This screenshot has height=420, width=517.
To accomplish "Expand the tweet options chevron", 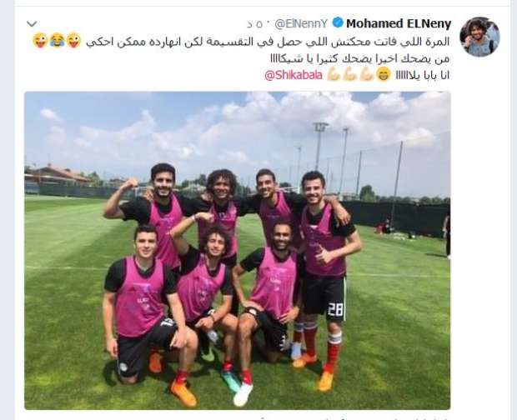I will [x=32, y=23].
